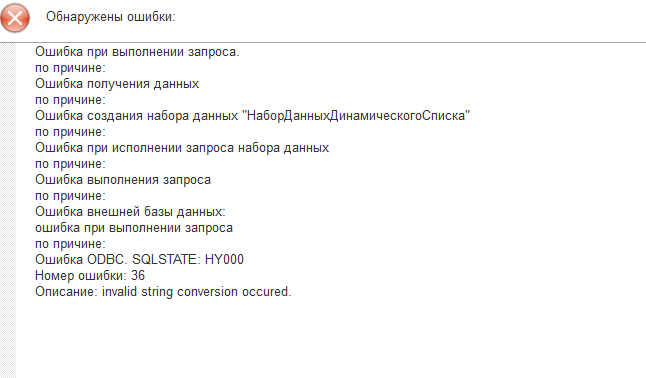Image resolution: width=646 pixels, height=378 pixels.
Task: Click the red error cross icon
Action: point(15,18)
